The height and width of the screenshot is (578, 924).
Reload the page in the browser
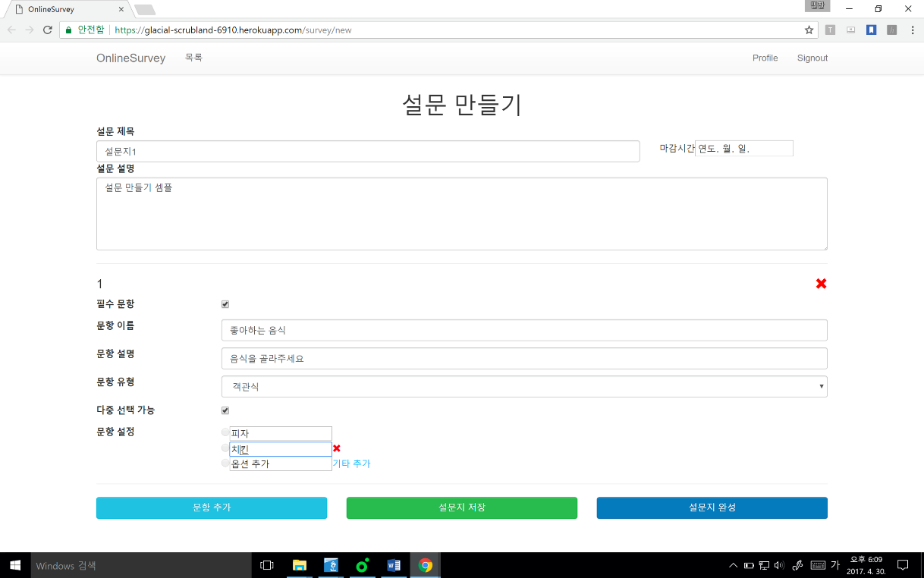[47, 30]
